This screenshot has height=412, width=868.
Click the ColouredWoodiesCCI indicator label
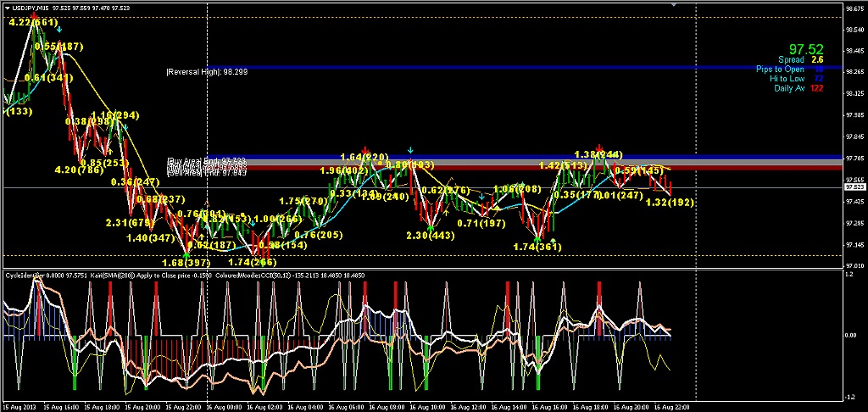point(193,276)
